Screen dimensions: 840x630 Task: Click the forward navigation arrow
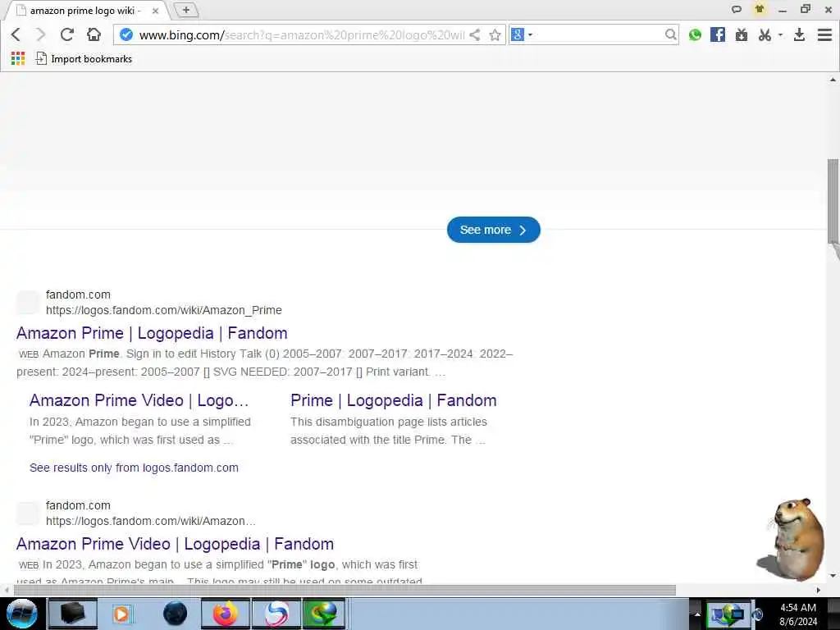tap(41, 34)
